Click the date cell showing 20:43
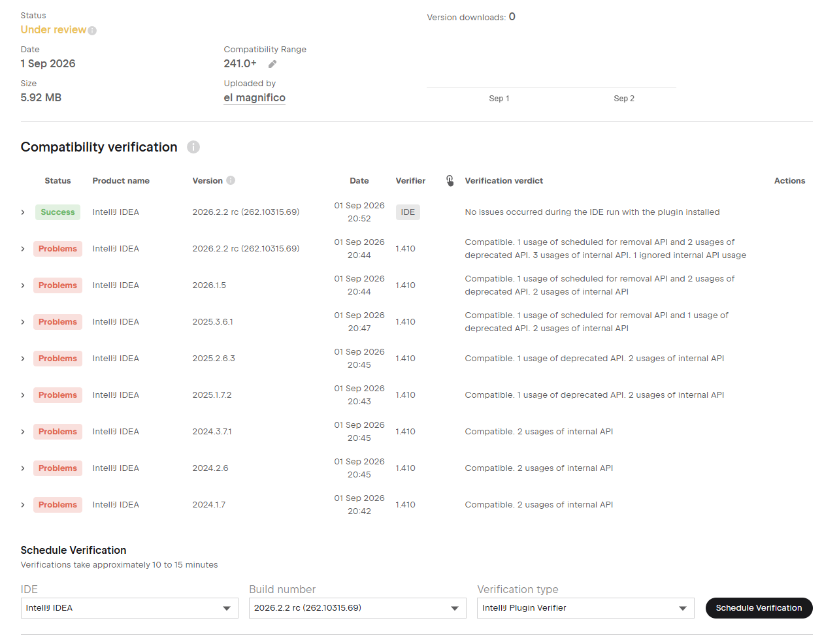Screen dimensions: 839x644 click(x=359, y=395)
